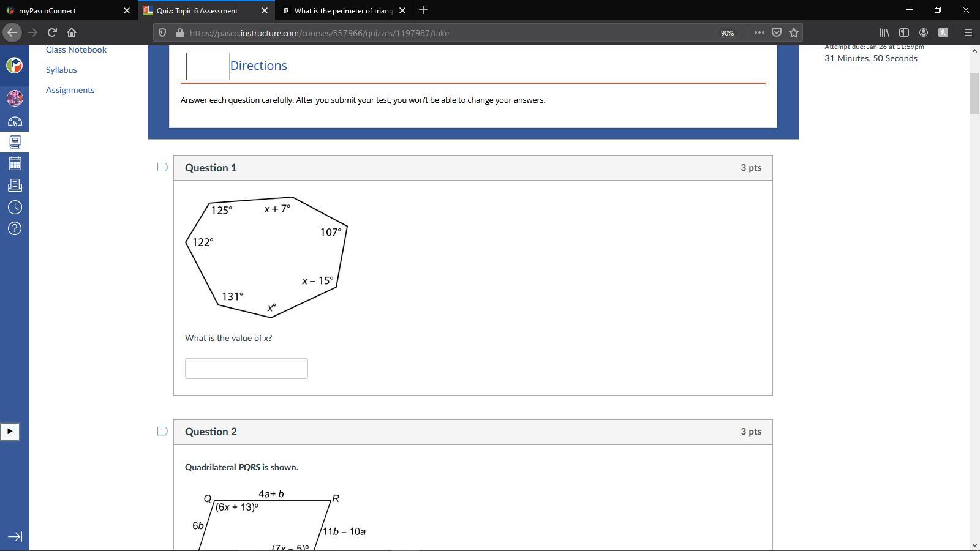The width and height of the screenshot is (980, 551).
Task: Click the play button in the sidebar
Action: (10, 432)
